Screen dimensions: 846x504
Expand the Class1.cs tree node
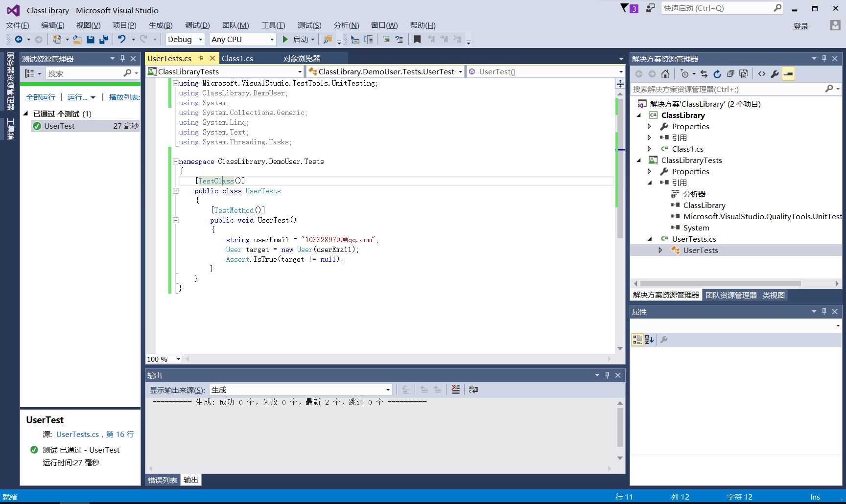click(x=650, y=149)
